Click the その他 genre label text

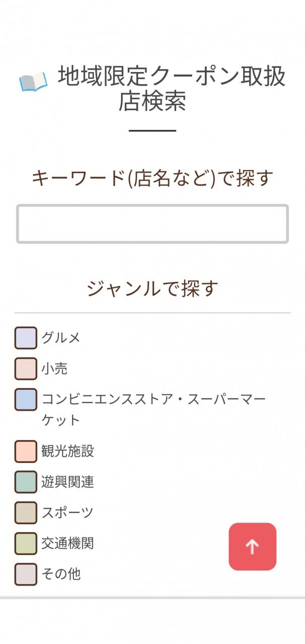tap(61, 574)
